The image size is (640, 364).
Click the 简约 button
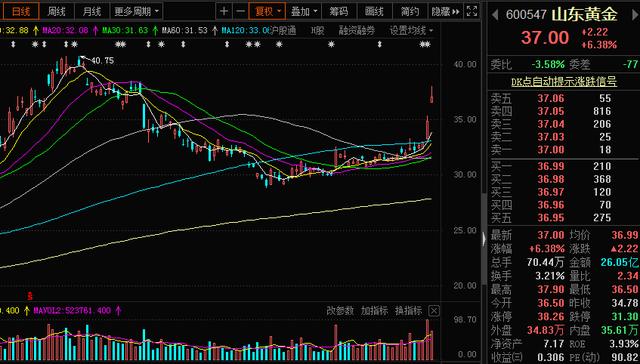[x=410, y=11]
